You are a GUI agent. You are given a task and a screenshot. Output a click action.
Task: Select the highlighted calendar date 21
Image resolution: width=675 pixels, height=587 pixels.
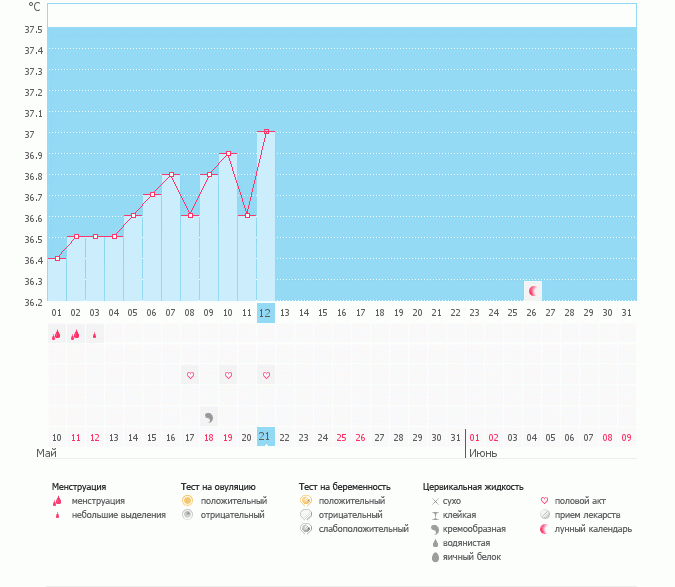[265, 437]
